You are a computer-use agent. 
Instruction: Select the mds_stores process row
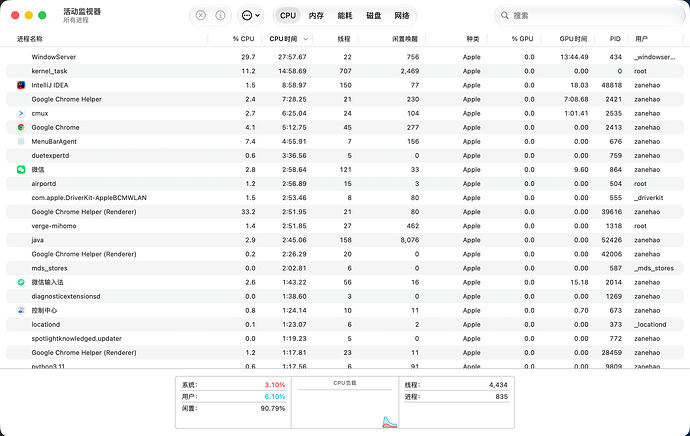pyautogui.click(x=345, y=268)
